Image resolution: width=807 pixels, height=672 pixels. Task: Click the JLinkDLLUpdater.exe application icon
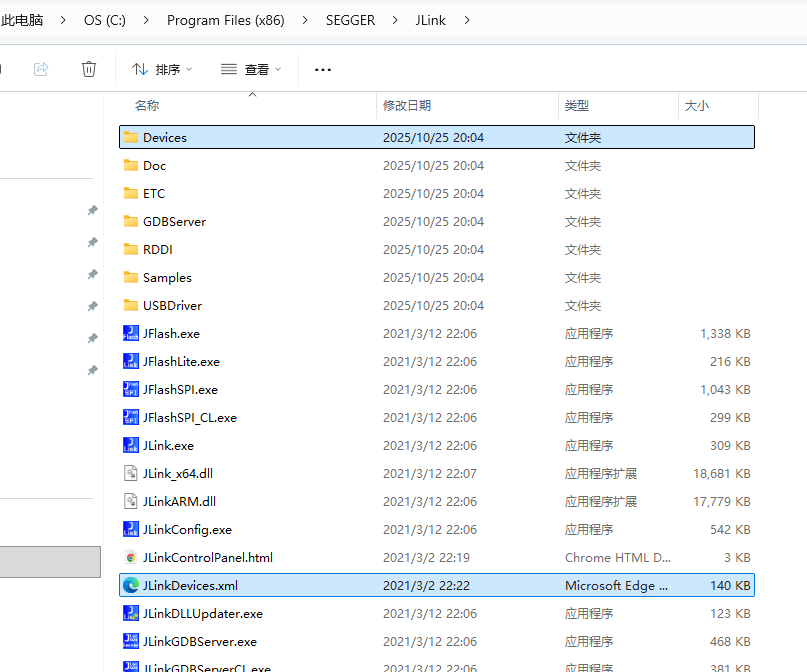(x=131, y=613)
